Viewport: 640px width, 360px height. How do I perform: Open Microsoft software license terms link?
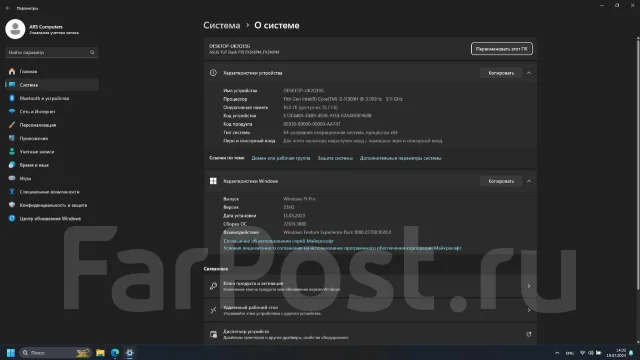[x=342, y=248]
